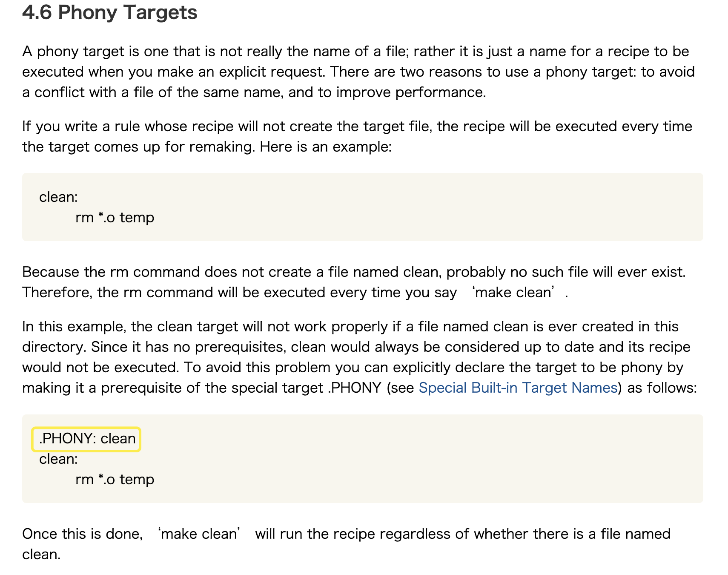Click the 4.6 Phony Targets heading

point(110,12)
